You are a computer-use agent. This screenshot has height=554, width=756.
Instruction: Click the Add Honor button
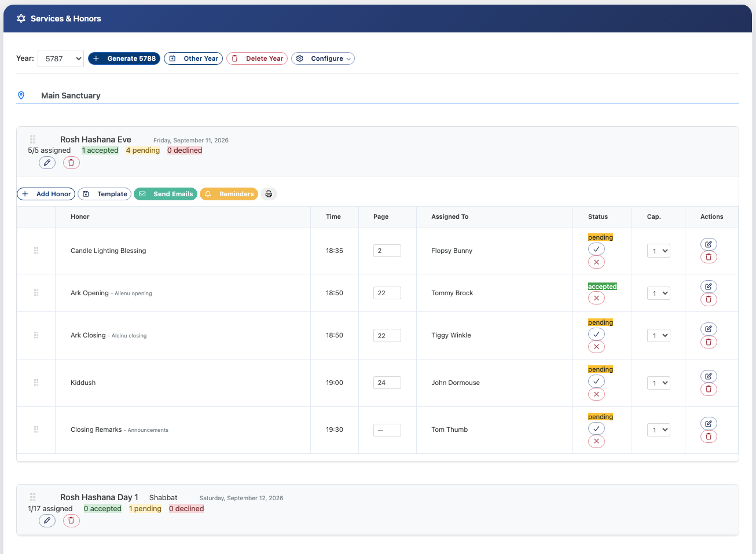46,194
